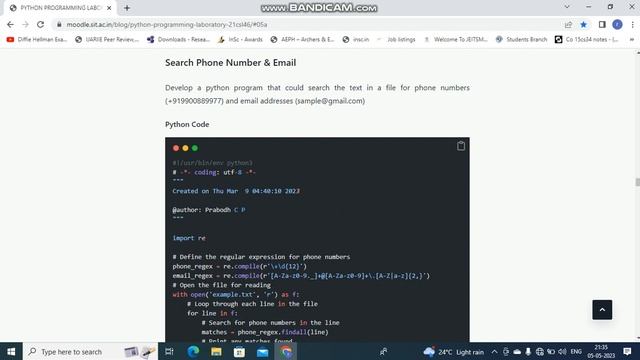Open the Students Branch bookmark
Viewport: 640px width, 360px height.
[x=521, y=39]
